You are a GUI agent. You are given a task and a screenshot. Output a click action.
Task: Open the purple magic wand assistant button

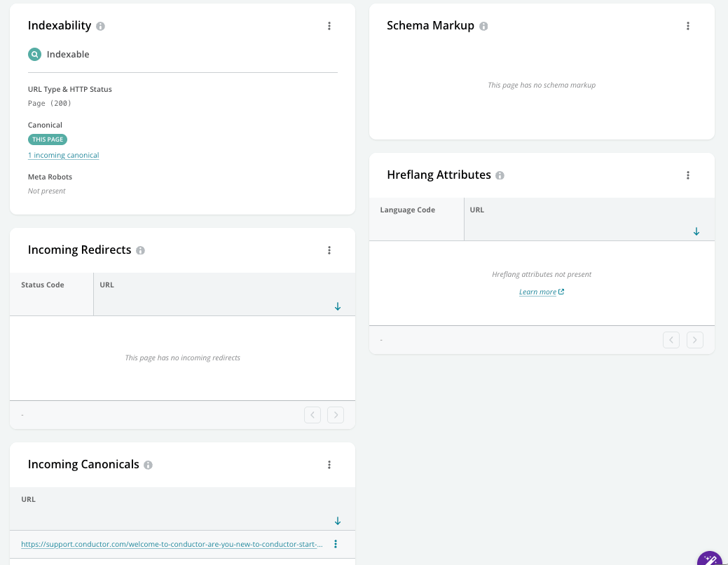tap(710, 559)
